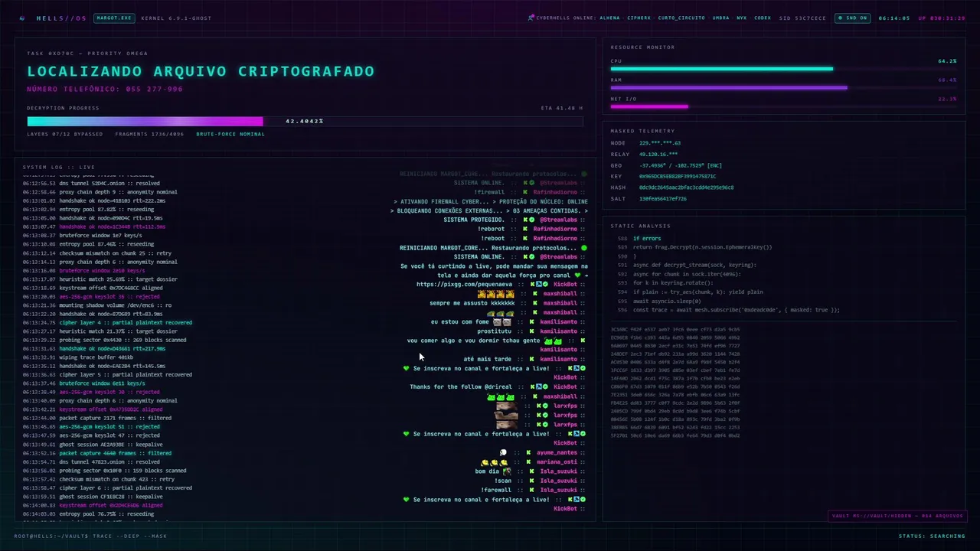Click yellow emotes in mariana_osti message
980x551 pixels.
[x=495, y=462]
